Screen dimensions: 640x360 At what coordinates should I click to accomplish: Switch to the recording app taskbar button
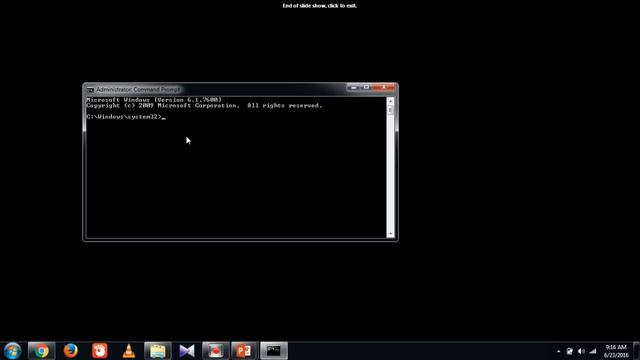tap(216, 351)
